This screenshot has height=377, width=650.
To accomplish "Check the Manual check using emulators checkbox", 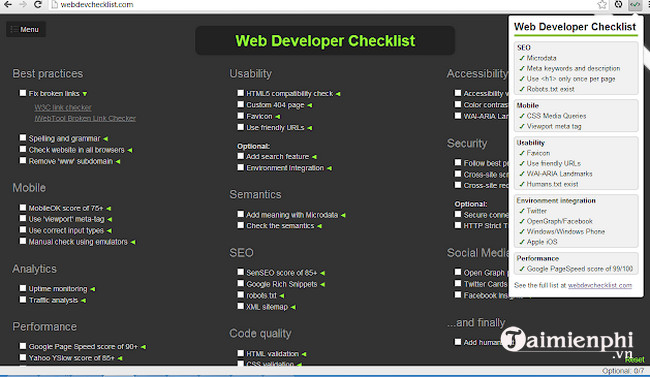I will coord(23,241).
